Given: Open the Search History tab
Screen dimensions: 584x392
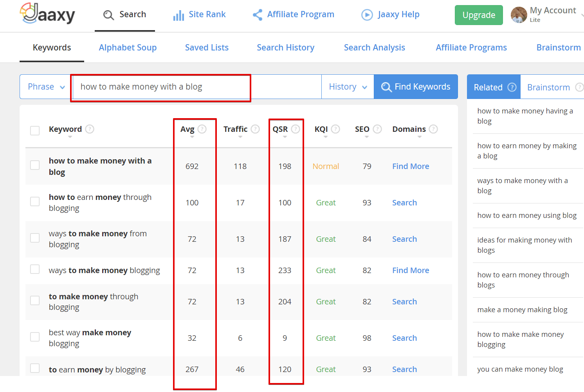Looking at the screenshot, I should click(x=285, y=47).
